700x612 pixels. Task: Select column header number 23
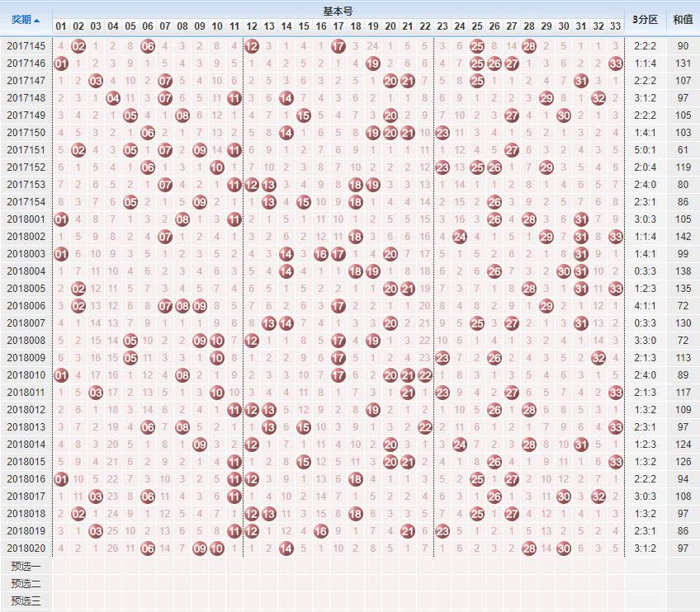coord(442,26)
